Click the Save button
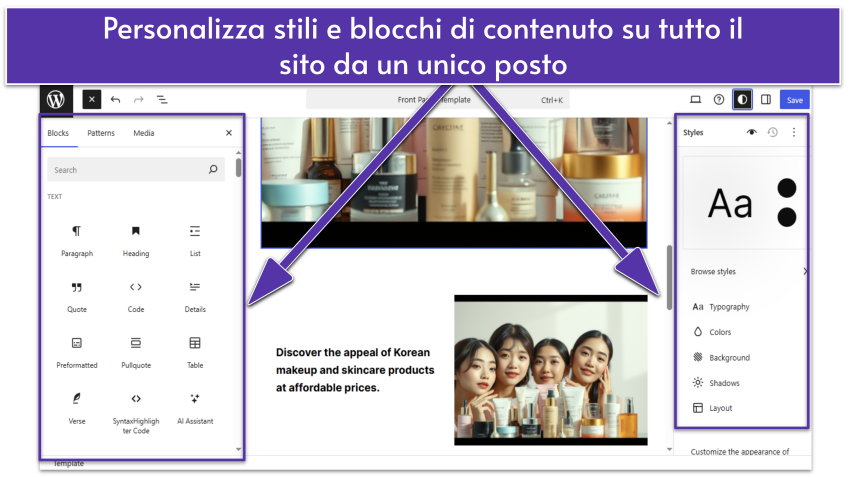This screenshot has width=850, height=477. coord(794,100)
